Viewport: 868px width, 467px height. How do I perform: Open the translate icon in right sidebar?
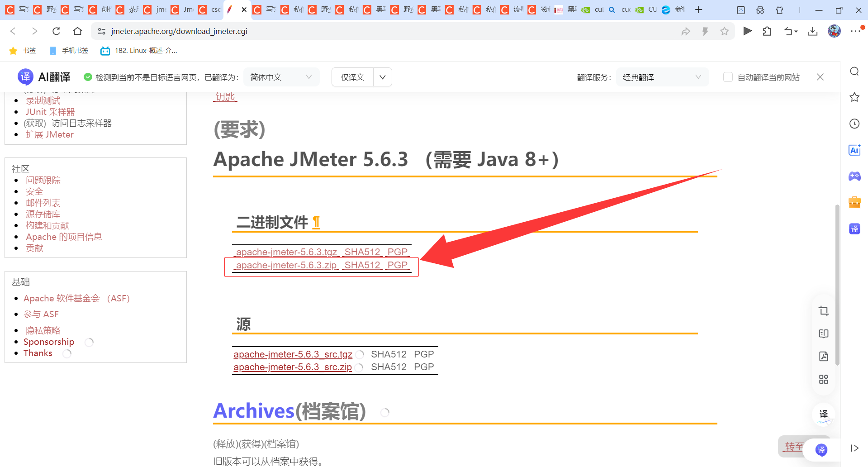click(854, 229)
